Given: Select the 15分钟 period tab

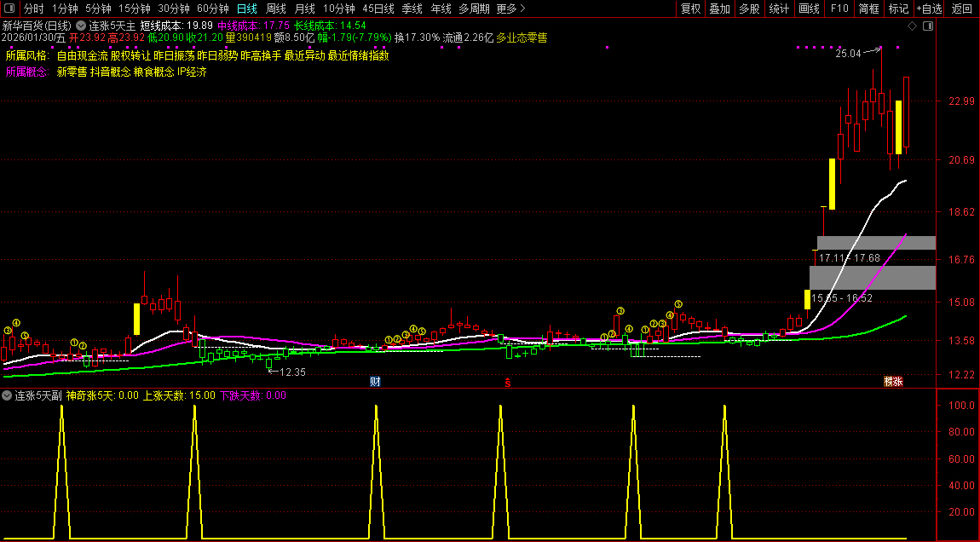Looking at the screenshot, I should [x=134, y=9].
